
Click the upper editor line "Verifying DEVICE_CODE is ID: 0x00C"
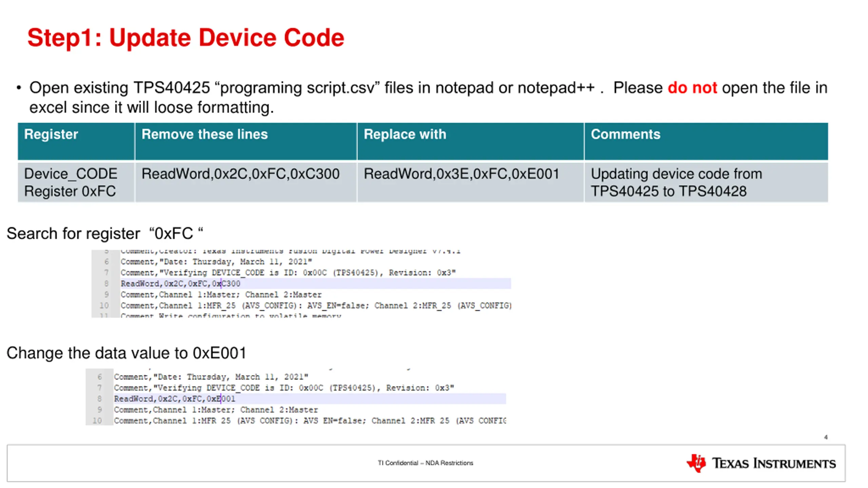(x=288, y=273)
